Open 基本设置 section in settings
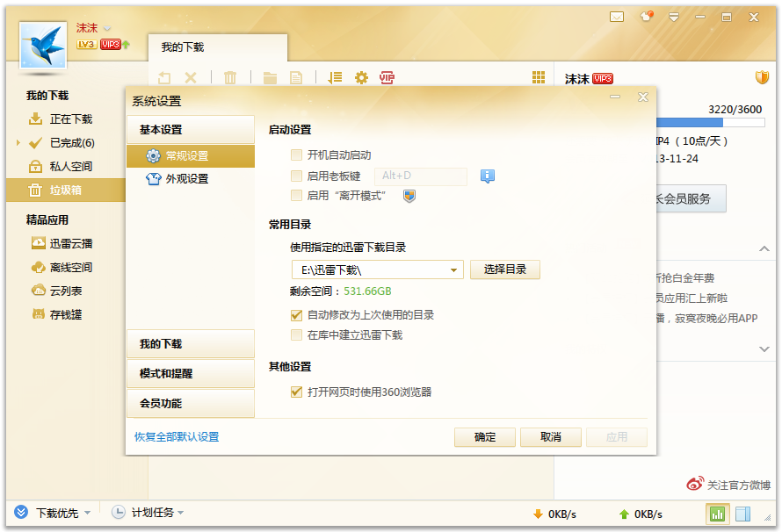 click(x=191, y=130)
